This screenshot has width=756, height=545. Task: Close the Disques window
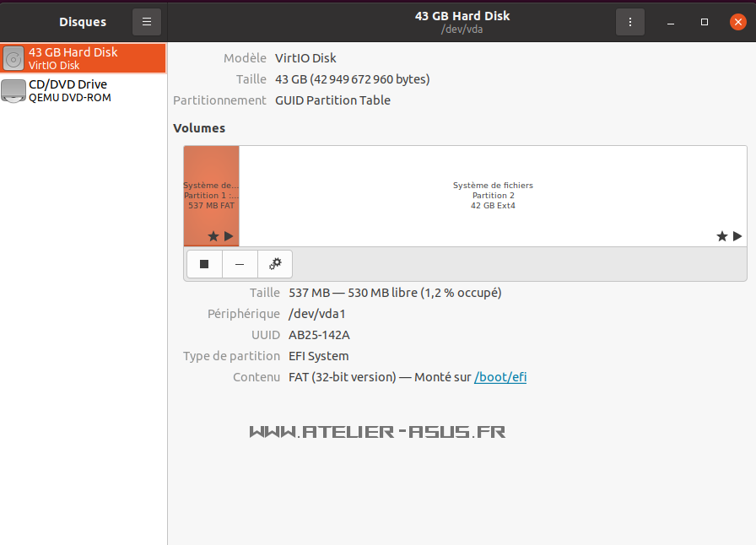click(737, 22)
